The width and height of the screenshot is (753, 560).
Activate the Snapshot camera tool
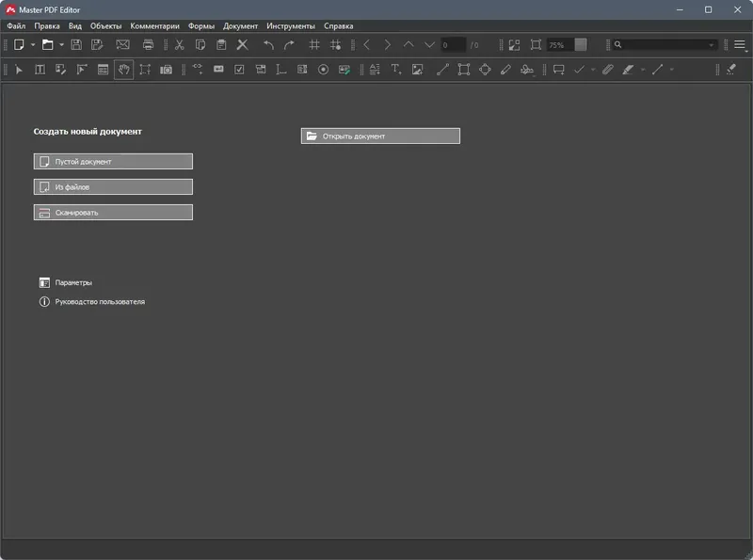[x=167, y=68]
